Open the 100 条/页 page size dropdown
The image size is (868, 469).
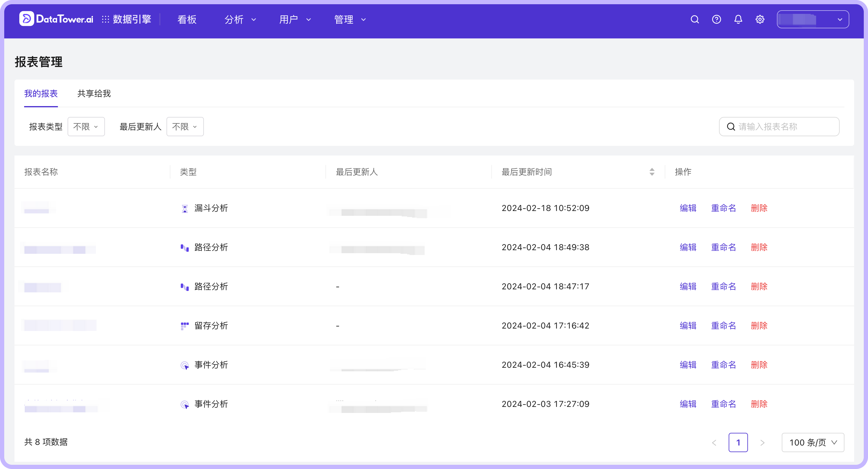(x=813, y=442)
